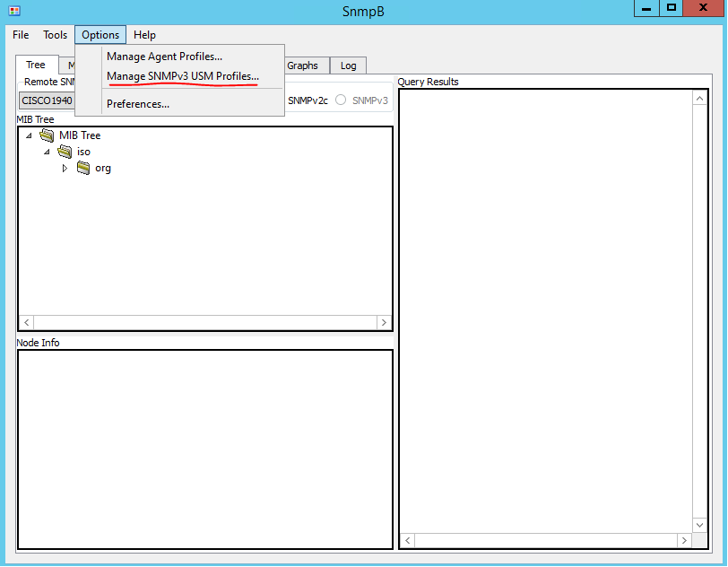
Task: Click the left scroll arrow below the MIB tree
Action: [x=26, y=322]
